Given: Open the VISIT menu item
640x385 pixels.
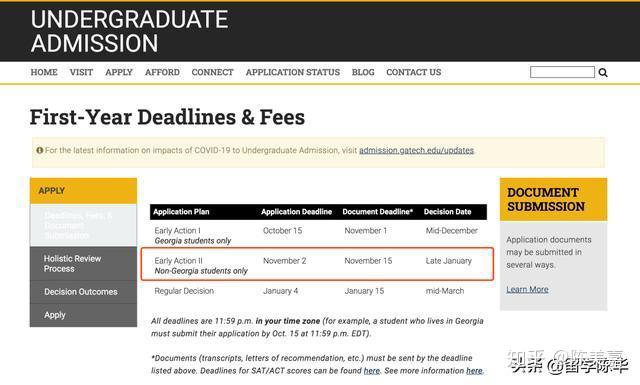Looking at the screenshot, I should 81,72.
